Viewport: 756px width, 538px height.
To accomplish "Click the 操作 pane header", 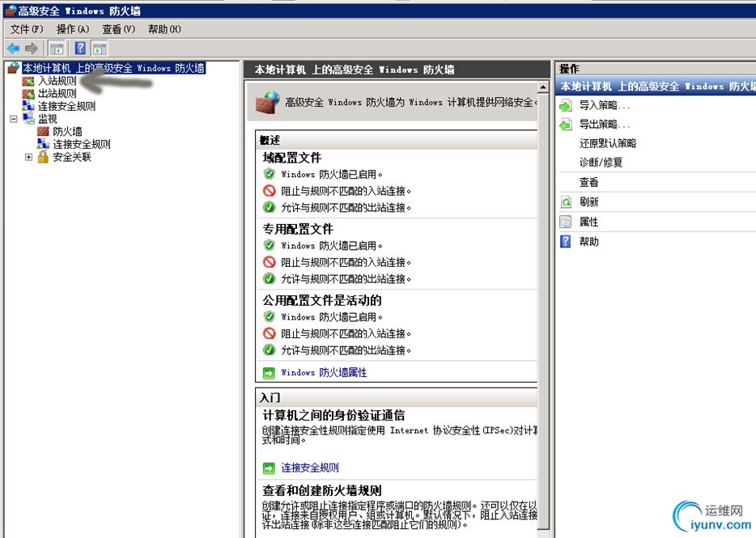I will pos(656,69).
